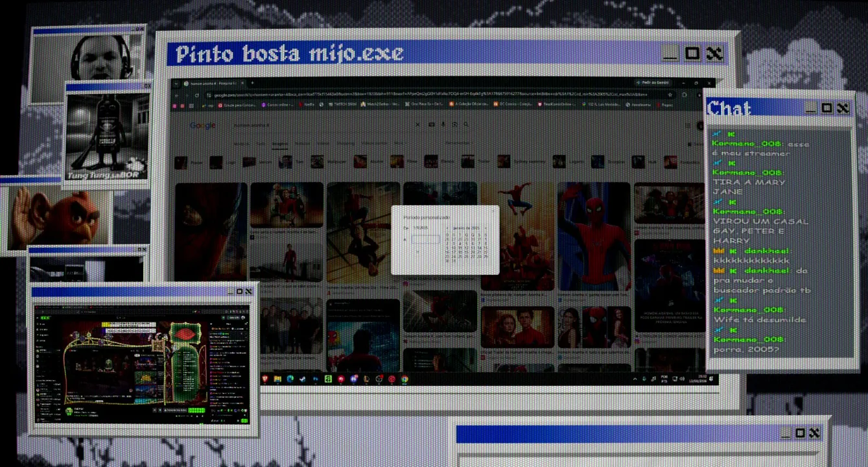Start voice search with the microphone icon
868x467 pixels.
tap(443, 125)
